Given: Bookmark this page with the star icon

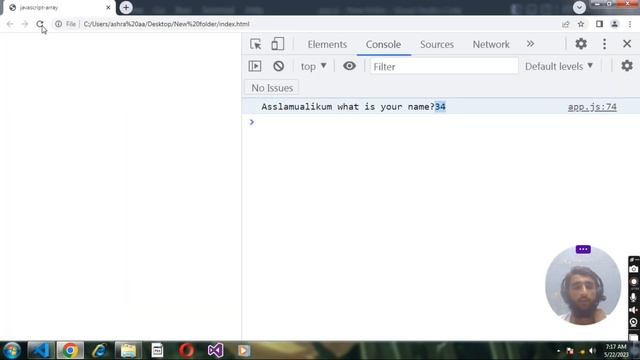Looking at the screenshot, I should pos(581,24).
